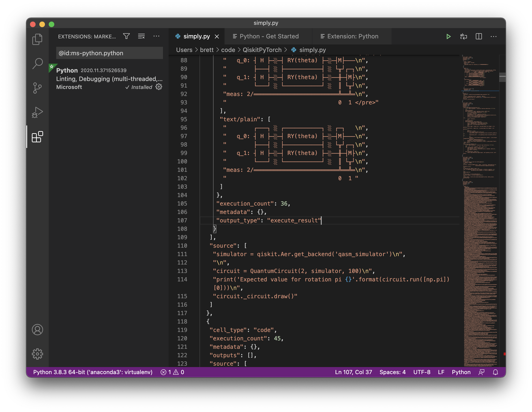Click the extension search input field
Screen dimensions: 532x412
pyautogui.click(x=109, y=53)
